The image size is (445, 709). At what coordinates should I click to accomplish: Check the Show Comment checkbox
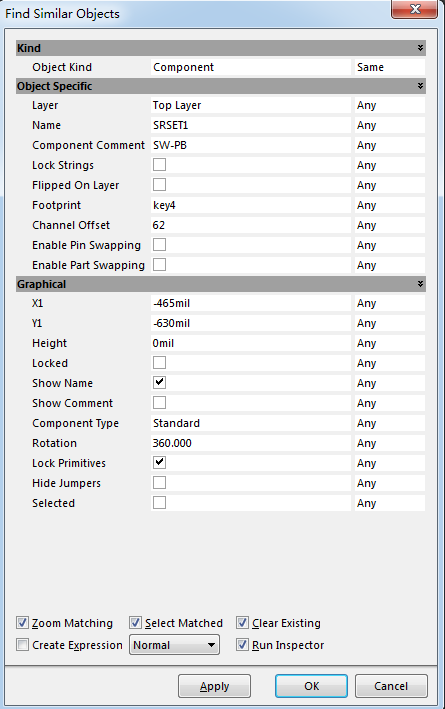click(x=159, y=402)
